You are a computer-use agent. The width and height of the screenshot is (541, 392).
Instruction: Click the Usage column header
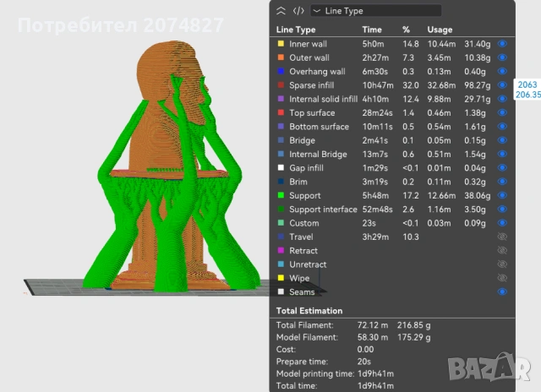point(439,30)
